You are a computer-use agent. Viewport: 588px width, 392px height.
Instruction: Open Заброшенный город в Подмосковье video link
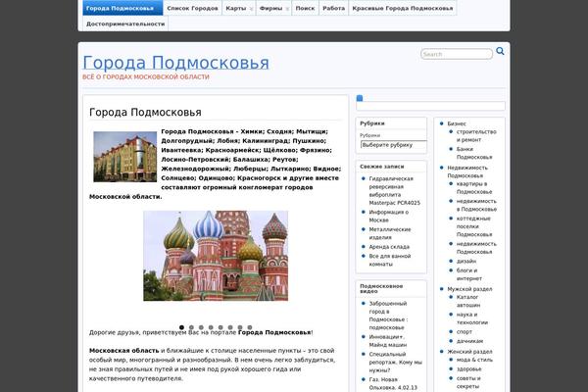388,316
